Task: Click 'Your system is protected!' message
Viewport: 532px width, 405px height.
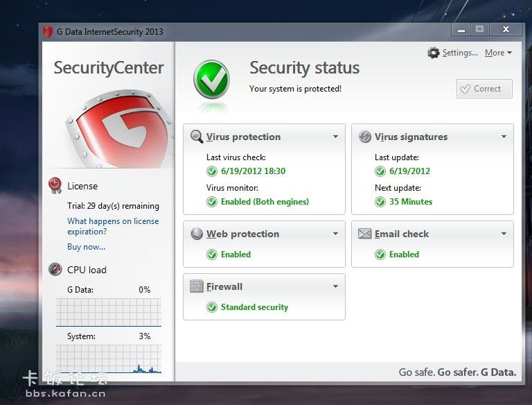Action: (296, 89)
